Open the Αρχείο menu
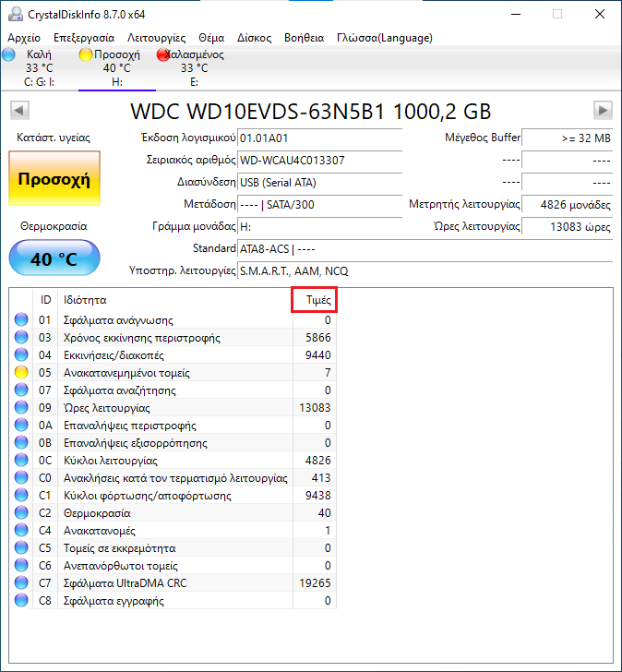This screenshot has width=622, height=672. pos(24,38)
